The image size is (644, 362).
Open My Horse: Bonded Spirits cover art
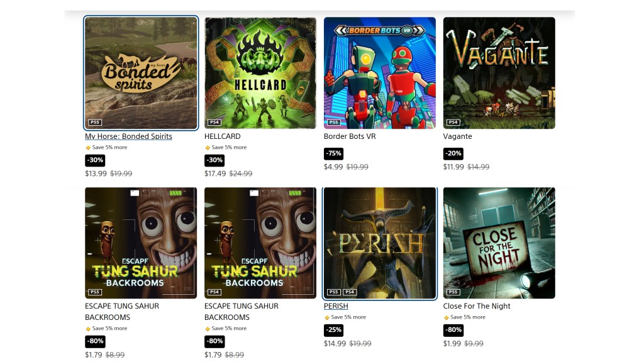[141, 73]
